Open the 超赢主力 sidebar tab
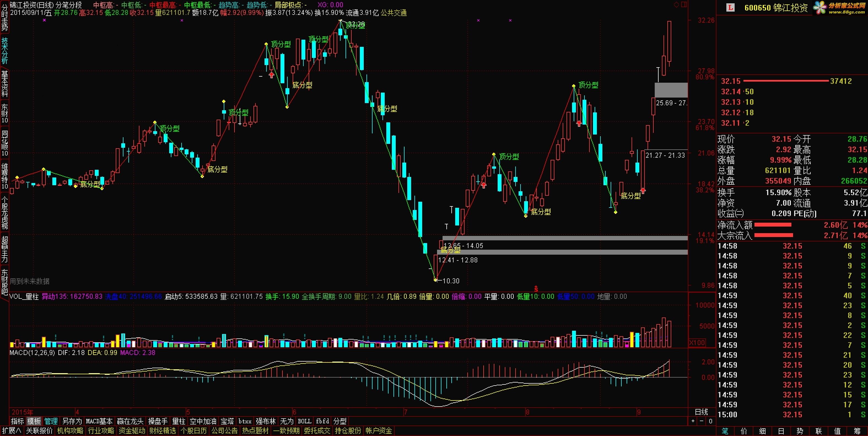This screenshot has height=436, width=868. [x=4, y=249]
